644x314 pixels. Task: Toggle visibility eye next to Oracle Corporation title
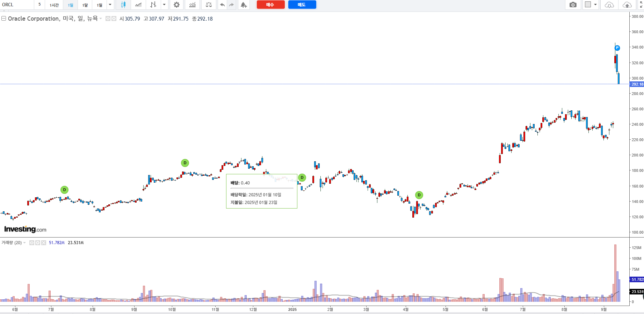point(108,19)
